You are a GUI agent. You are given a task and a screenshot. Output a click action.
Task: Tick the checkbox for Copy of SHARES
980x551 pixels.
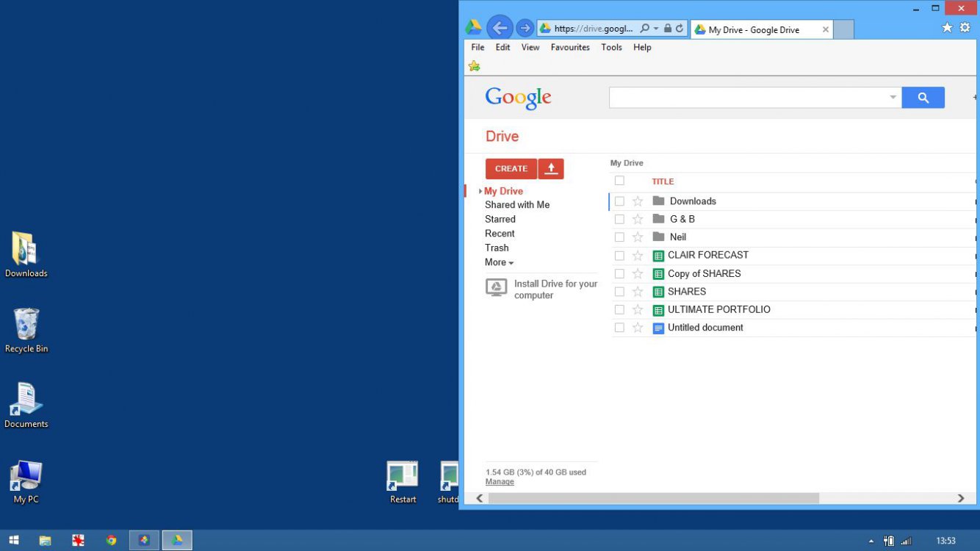pyautogui.click(x=619, y=273)
